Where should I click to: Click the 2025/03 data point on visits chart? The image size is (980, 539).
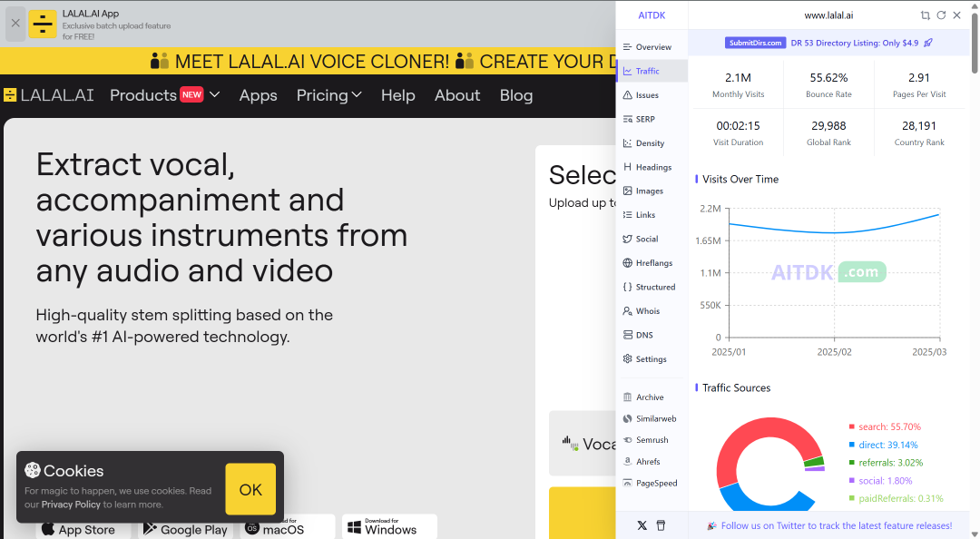(x=939, y=214)
